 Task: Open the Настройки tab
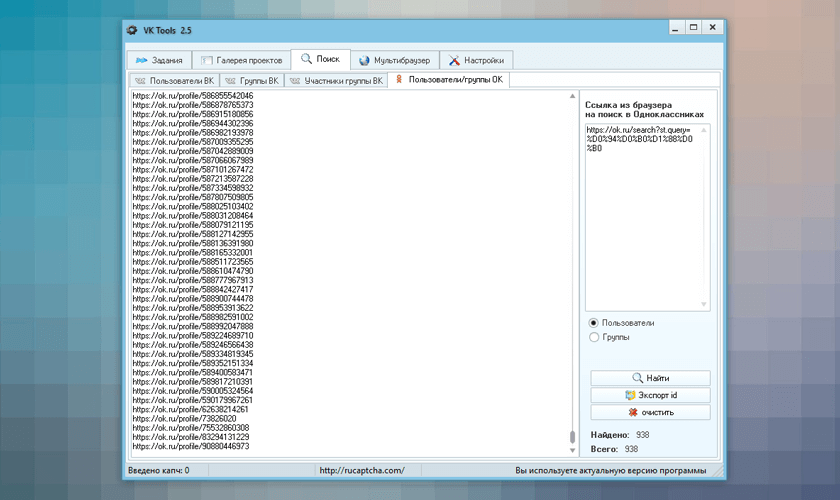476,60
